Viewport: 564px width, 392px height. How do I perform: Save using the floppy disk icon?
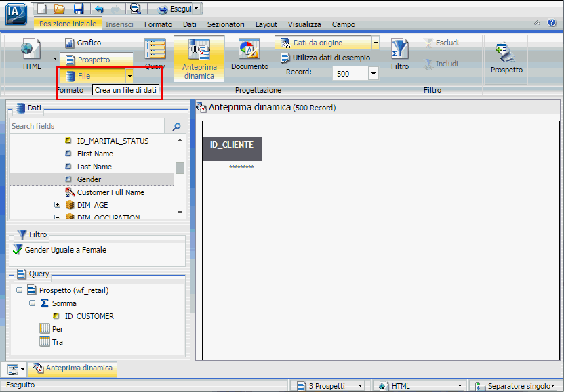(78, 9)
